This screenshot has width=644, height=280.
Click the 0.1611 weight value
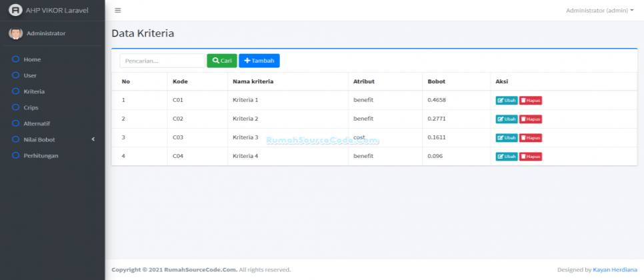[x=437, y=137]
